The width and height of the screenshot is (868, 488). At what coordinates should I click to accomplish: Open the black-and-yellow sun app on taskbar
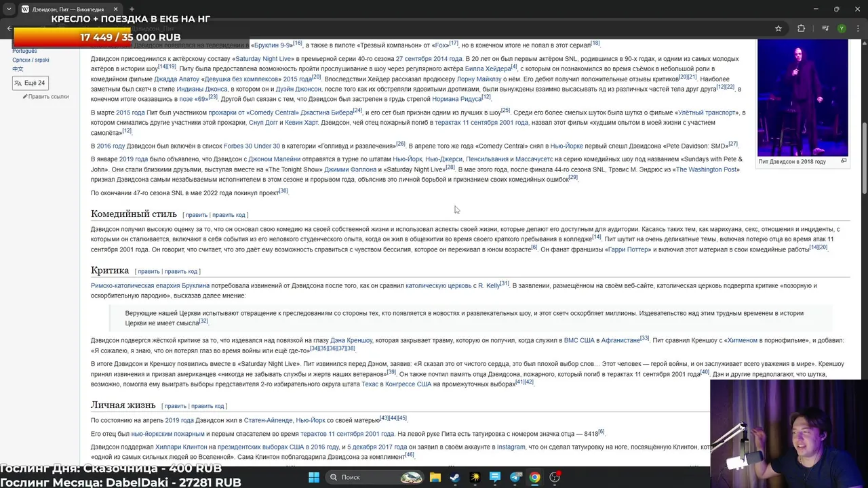[475, 477]
